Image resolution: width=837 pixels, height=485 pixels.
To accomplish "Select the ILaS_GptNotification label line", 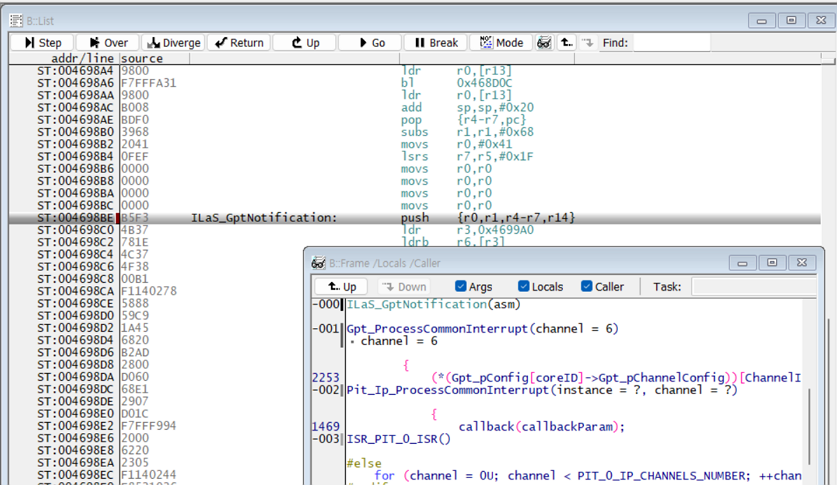I will (264, 218).
